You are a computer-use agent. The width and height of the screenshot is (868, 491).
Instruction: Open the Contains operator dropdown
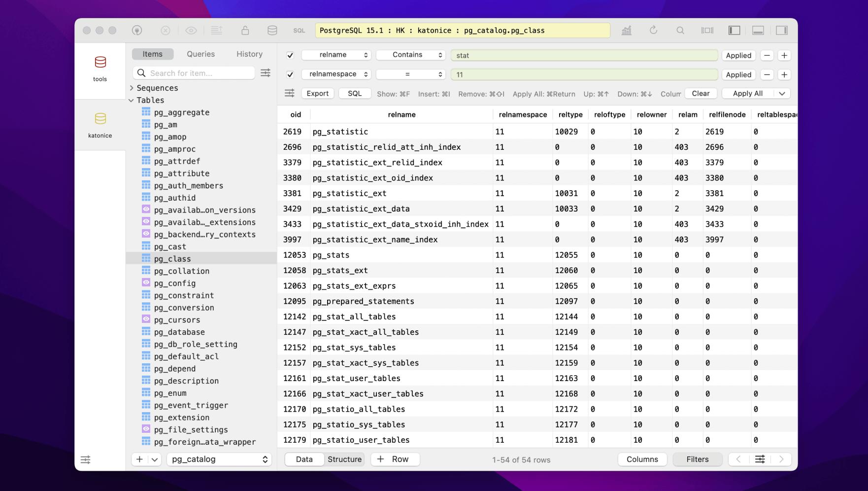click(410, 55)
